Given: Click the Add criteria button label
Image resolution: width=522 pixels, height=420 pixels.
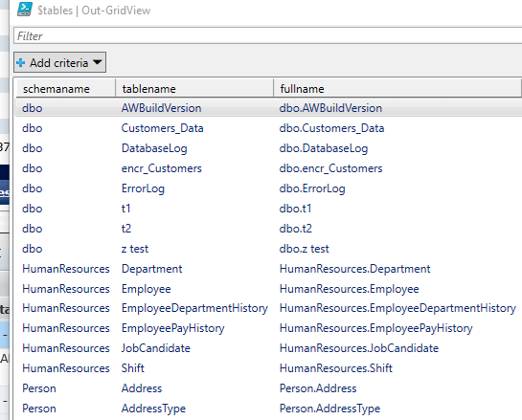Looking at the screenshot, I should click(x=59, y=63).
